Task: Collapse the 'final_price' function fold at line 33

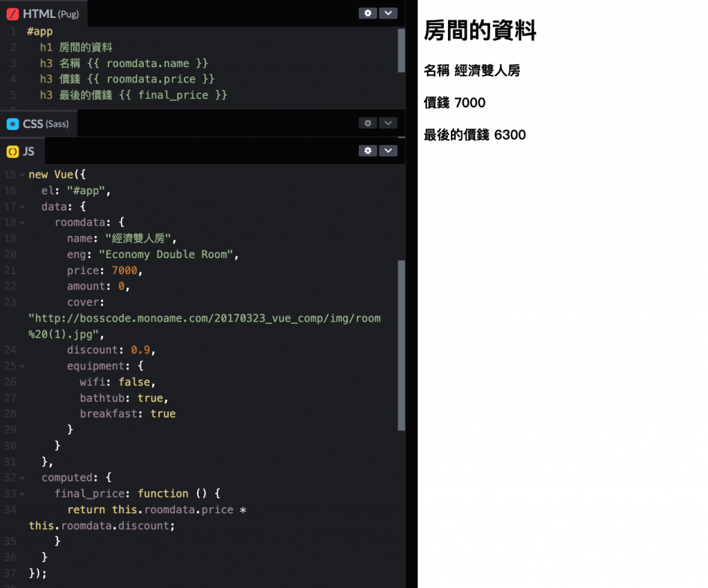Action: click(x=21, y=495)
